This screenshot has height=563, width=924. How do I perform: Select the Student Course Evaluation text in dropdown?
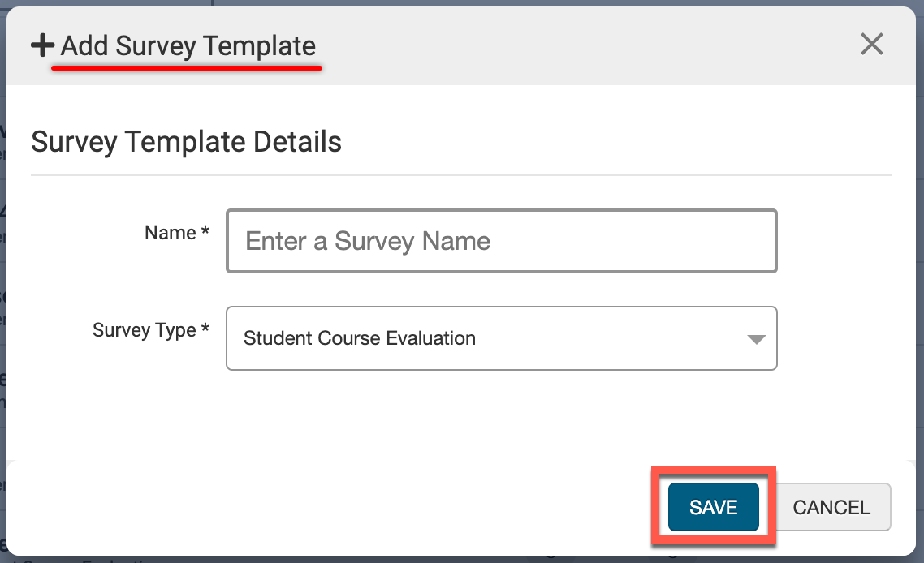[360, 338]
